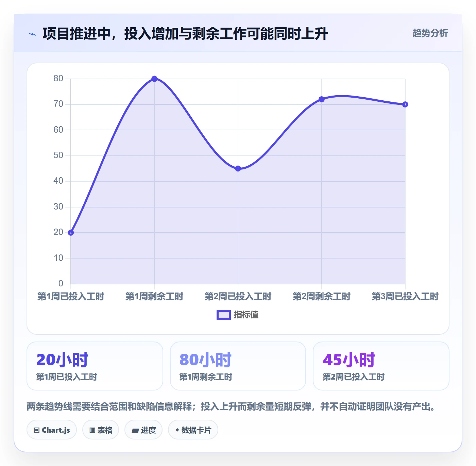Screen dimensions: 476x466
Task: Click the square icon in Chart.js chip
Action: 37,430
